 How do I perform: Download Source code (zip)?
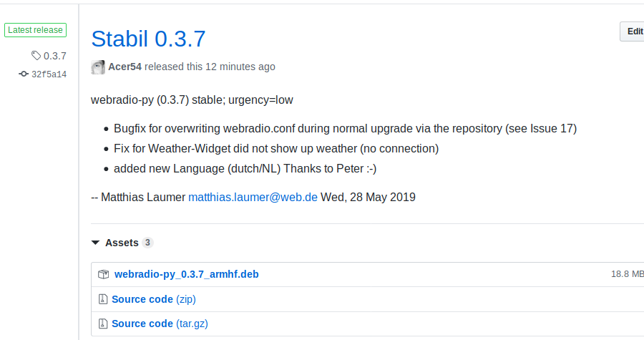click(x=154, y=299)
